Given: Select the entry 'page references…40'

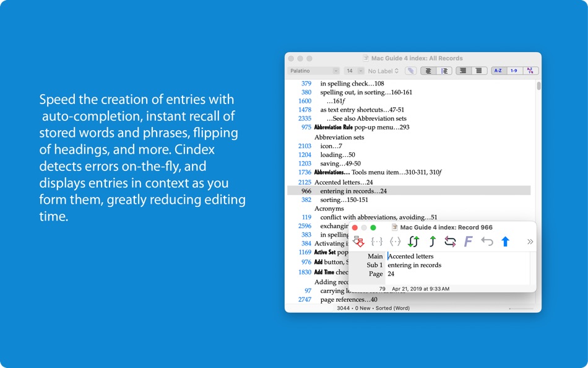Looking at the screenshot, I should click(x=348, y=299).
